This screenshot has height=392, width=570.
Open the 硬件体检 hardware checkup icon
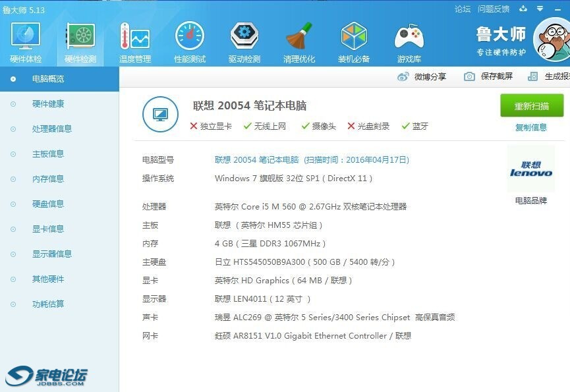(x=26, y=38)
